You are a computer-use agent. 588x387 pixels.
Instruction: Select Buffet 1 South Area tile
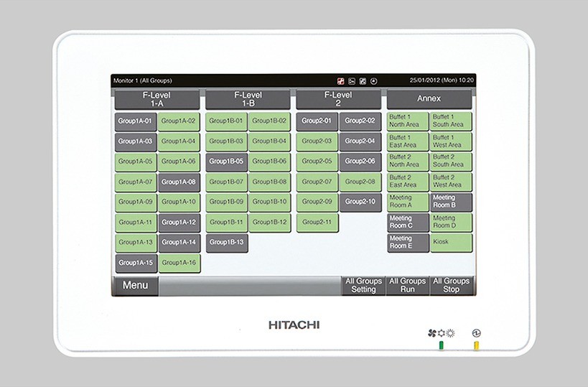(x=451, y=121)
